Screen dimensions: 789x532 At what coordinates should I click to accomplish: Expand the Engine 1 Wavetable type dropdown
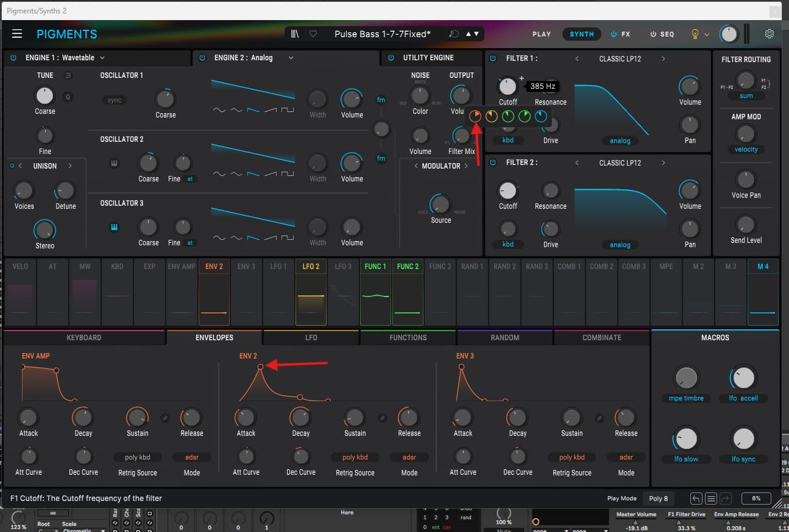coord(102,58)
